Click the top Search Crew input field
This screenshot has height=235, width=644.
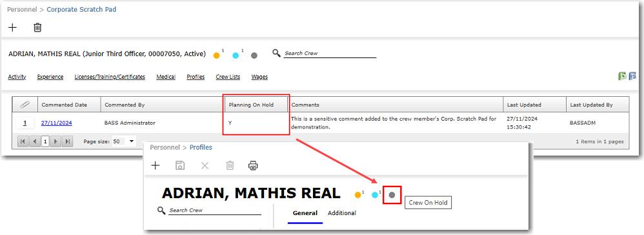click(x=330, y=54)
